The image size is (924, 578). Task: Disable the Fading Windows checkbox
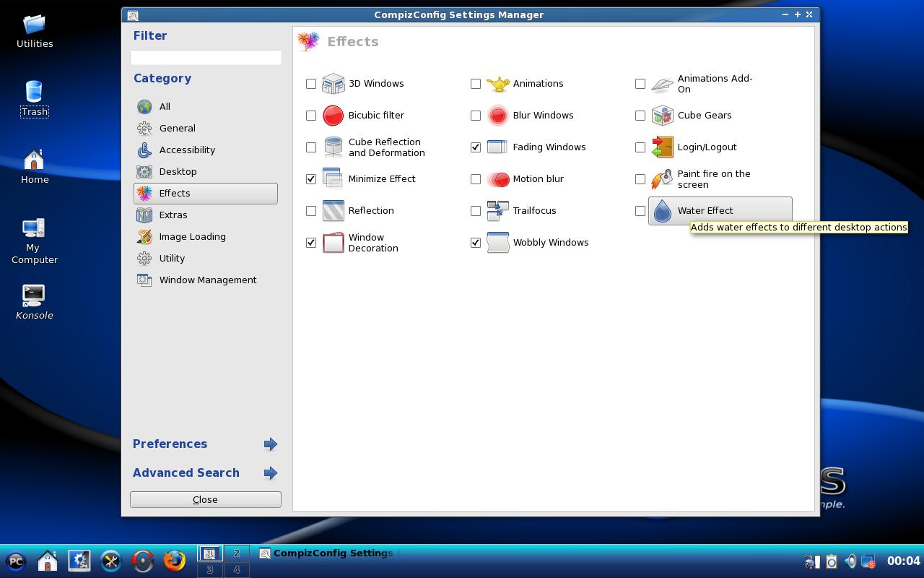[x=476, y=147]
